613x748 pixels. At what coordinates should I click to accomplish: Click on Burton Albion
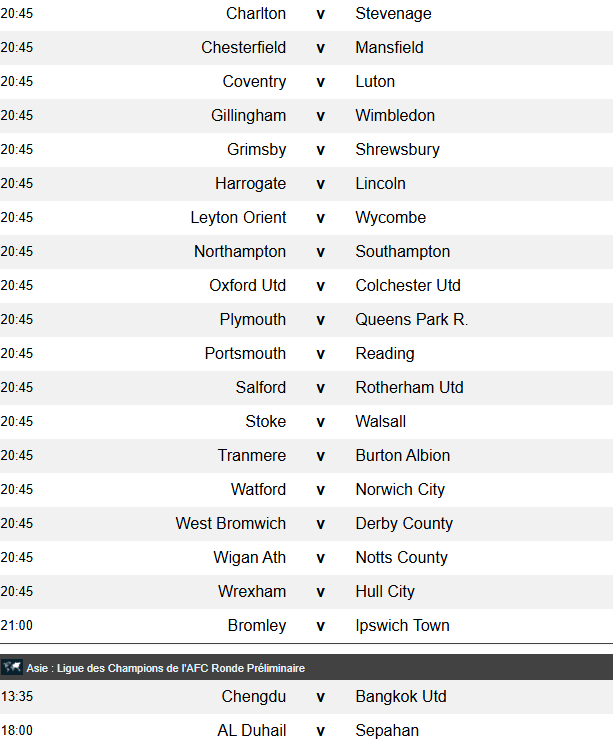click(402, 456)
